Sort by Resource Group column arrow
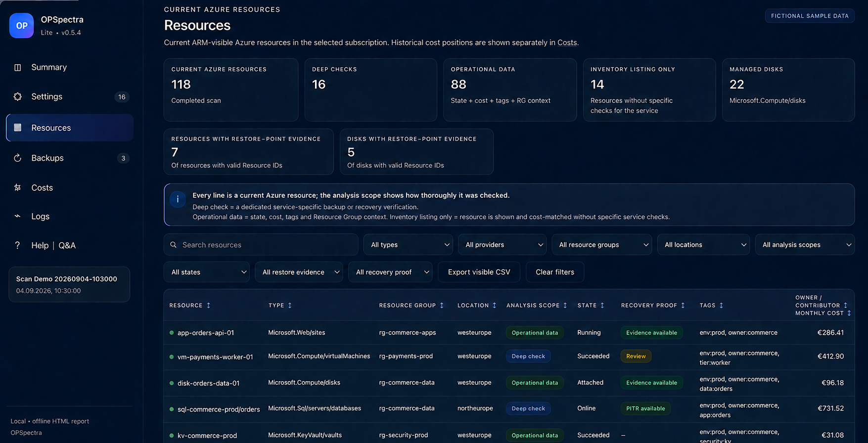The image size is (868, 443). tap(442, 306)
